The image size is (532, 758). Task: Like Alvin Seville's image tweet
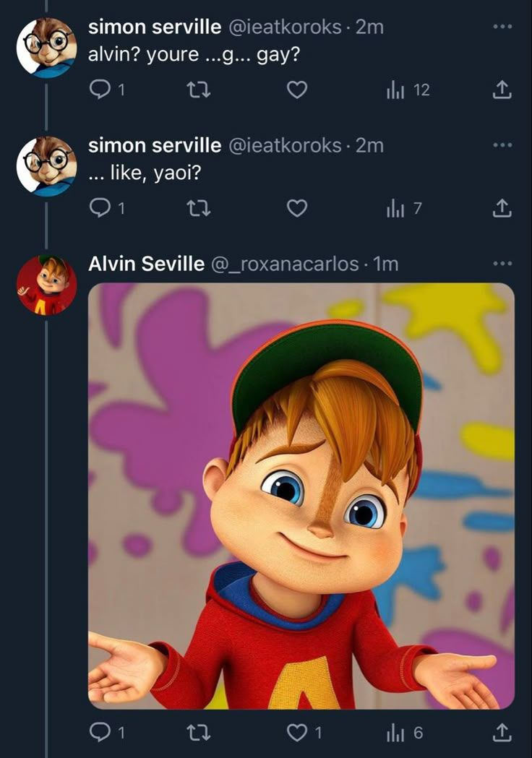[297, 733]
